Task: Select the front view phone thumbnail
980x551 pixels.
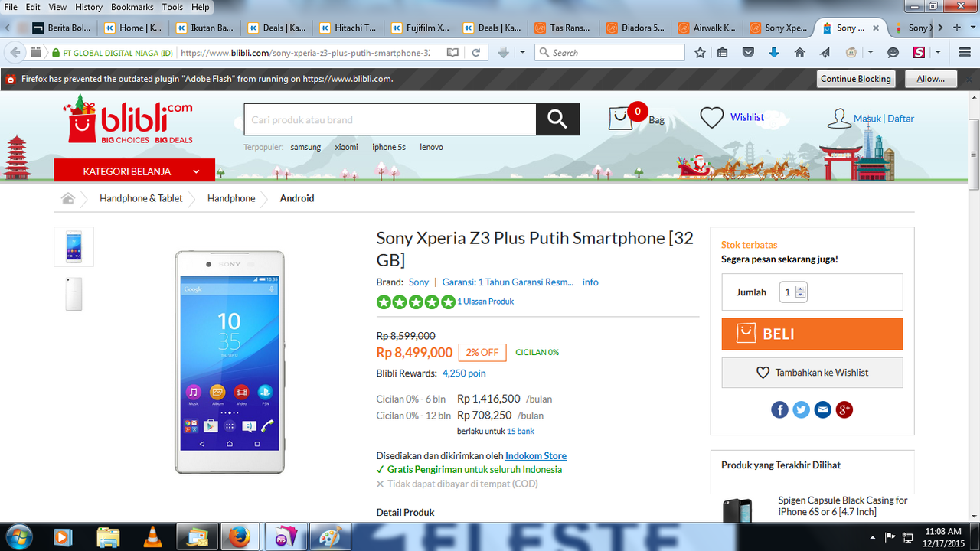Action: (73, 246)
